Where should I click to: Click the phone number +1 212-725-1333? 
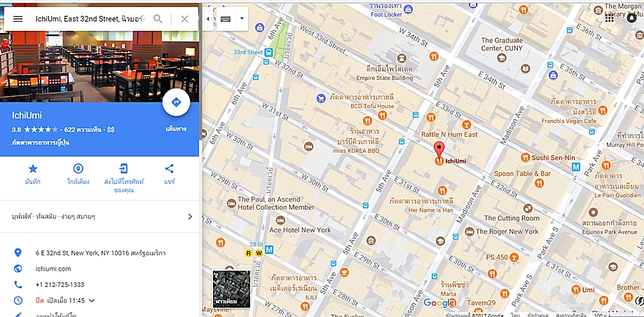point(60,285)
